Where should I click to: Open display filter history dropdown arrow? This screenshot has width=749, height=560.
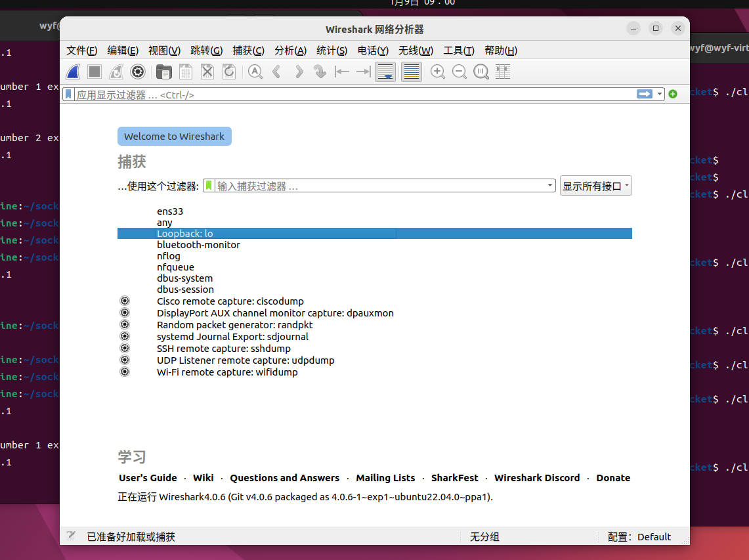pyautogui.click(x=659, y=94)
